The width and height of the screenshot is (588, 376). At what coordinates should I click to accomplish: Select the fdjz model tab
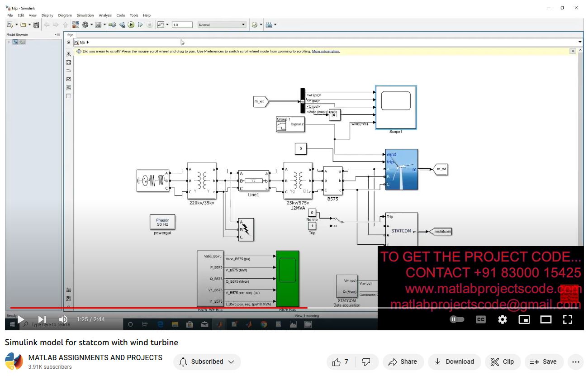tap(70, 34)
